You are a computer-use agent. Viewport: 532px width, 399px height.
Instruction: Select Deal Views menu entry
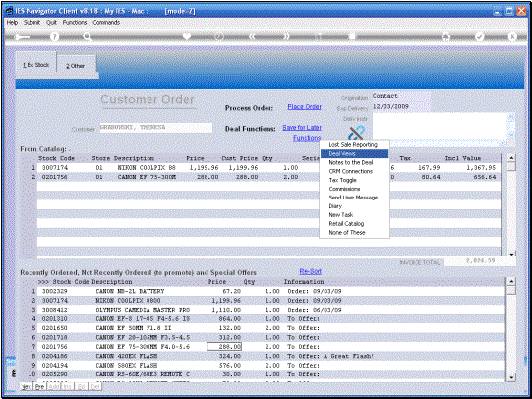coord(354,154)
